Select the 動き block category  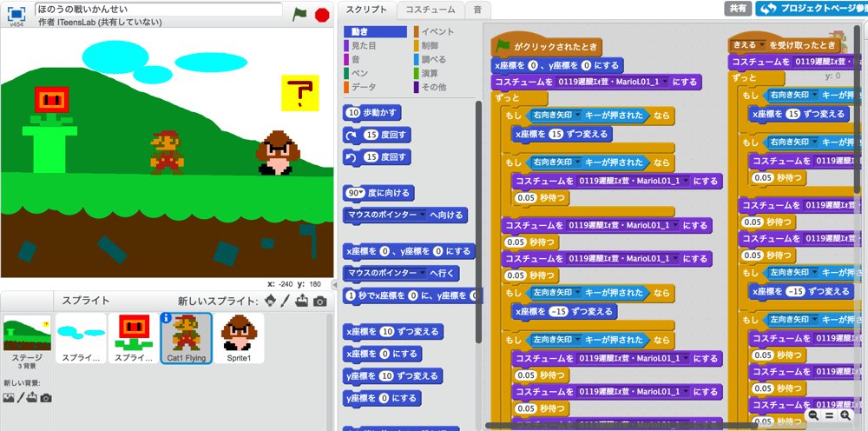pyautogui.click(x=375, y=31)
